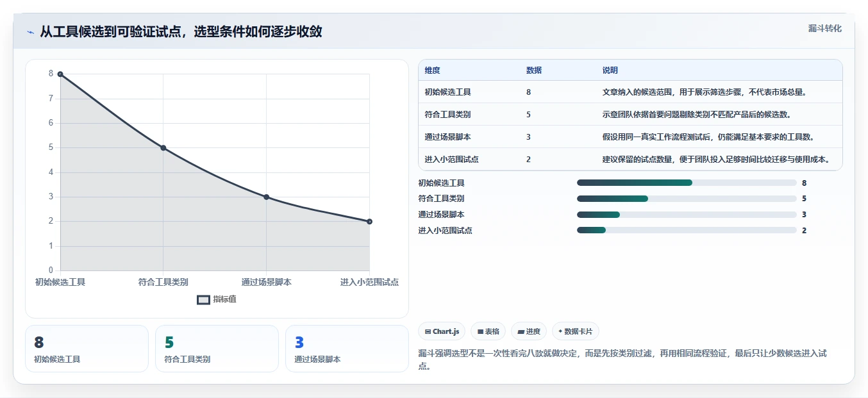Click the chart data point at 符合工具类别
This screenshot has height=398, width=868.
click(163, 148)
